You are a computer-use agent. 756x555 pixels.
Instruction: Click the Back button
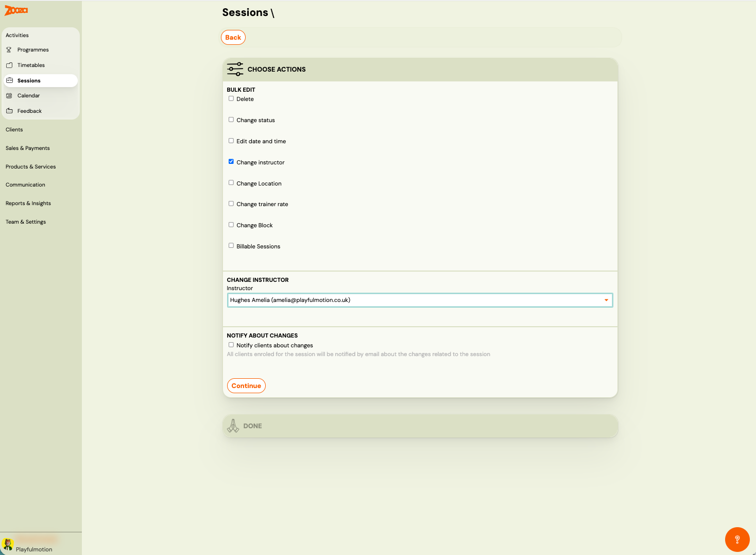233,38
